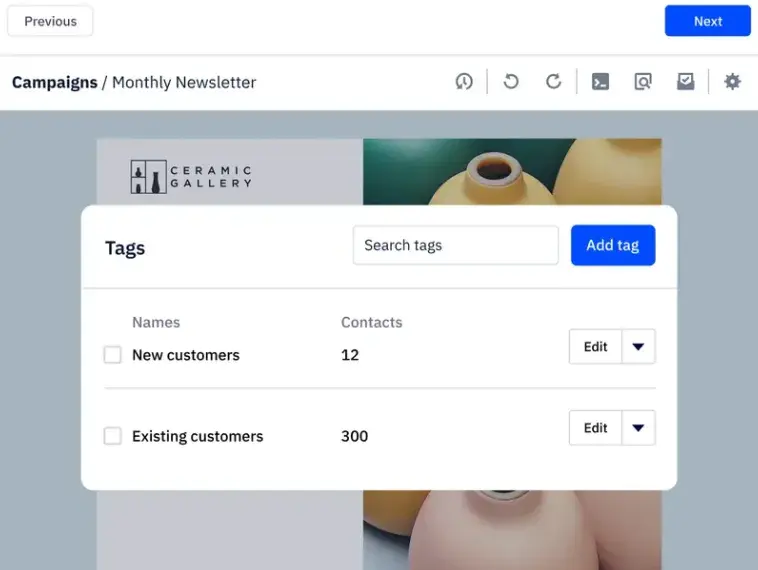Go to the Campaigns breadcrumb
This screenshot has width=758, height=570.
coord(55,82)
